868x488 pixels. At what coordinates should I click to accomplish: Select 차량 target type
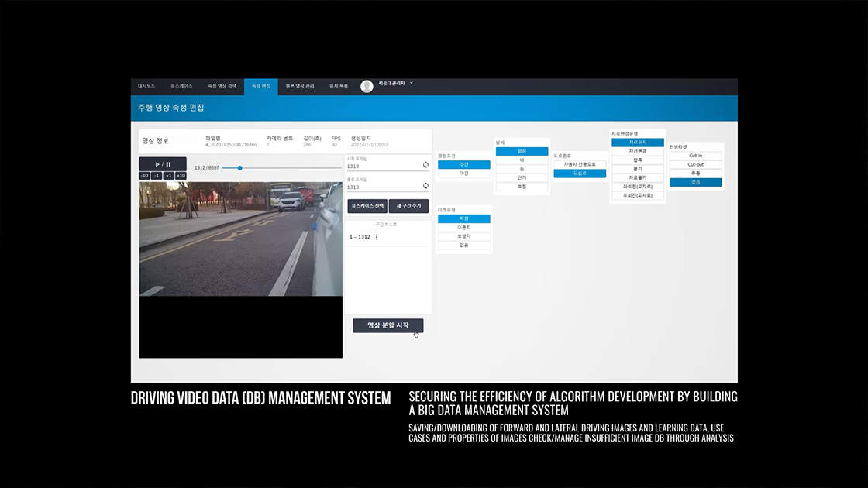pyautogui.click(x=464, y=218)
